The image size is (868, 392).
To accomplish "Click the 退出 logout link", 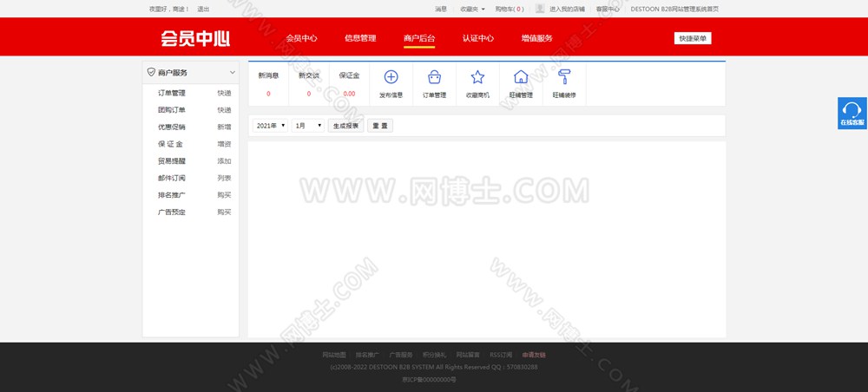I will (x=203, y=9).
